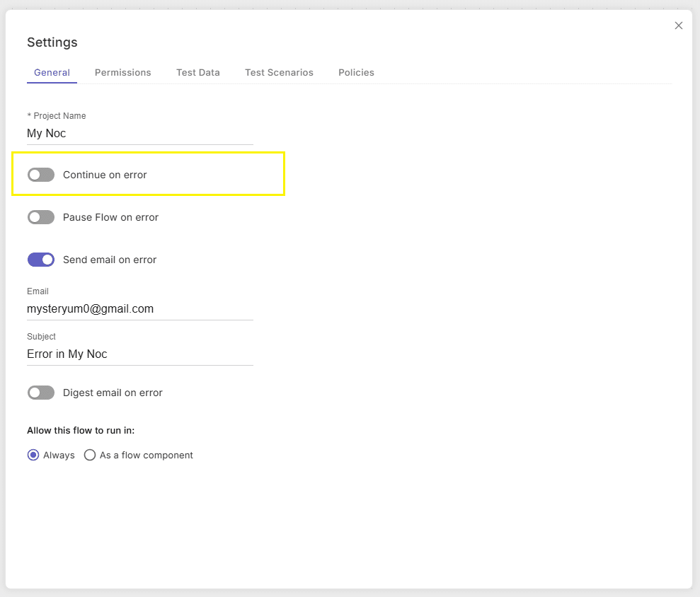Select the Always radio button

(33, 455)
